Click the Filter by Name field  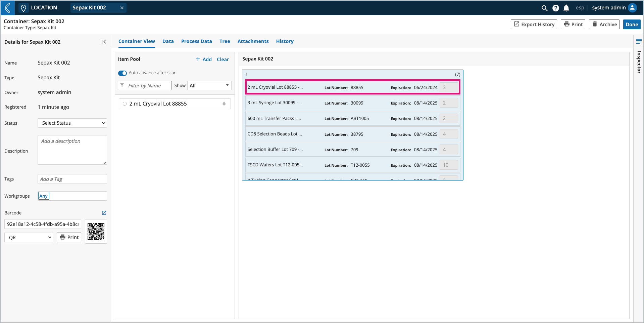coord(145,85)
